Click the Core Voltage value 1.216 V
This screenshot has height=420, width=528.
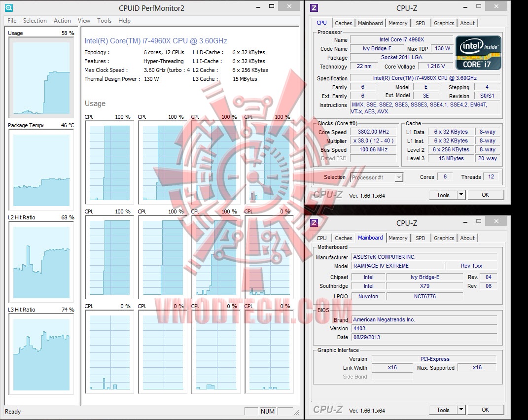[x=435, y=66]
